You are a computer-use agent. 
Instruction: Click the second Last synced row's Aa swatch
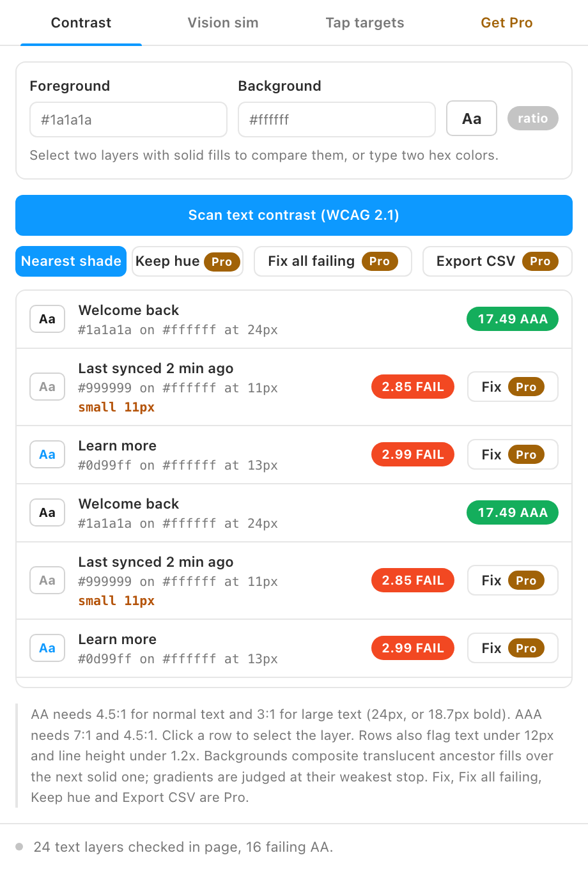pos(47,581)
